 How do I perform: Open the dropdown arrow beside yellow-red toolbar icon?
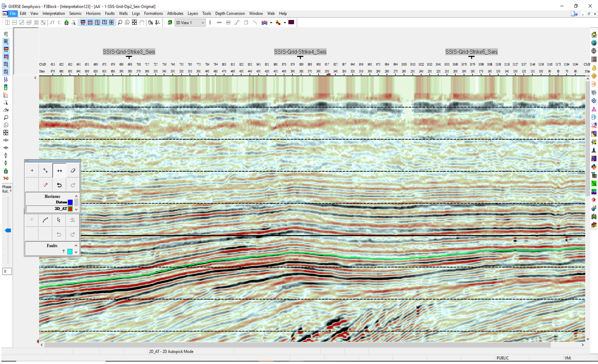click(x=285, y=22)
